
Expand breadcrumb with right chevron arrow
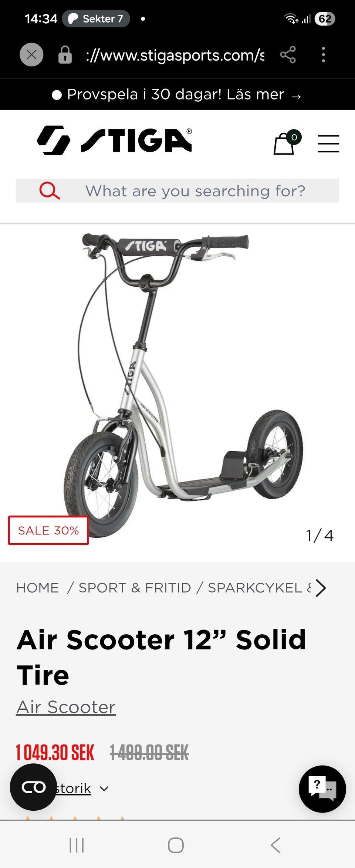(x=321, y=588)
